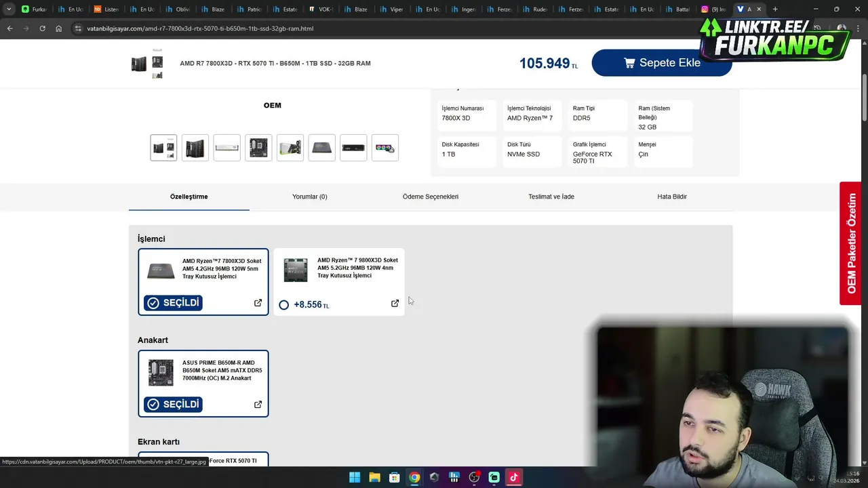Click the ASUS PRIME B650M-R motherboard image
868x488 pixels.
tap(161, 373)
